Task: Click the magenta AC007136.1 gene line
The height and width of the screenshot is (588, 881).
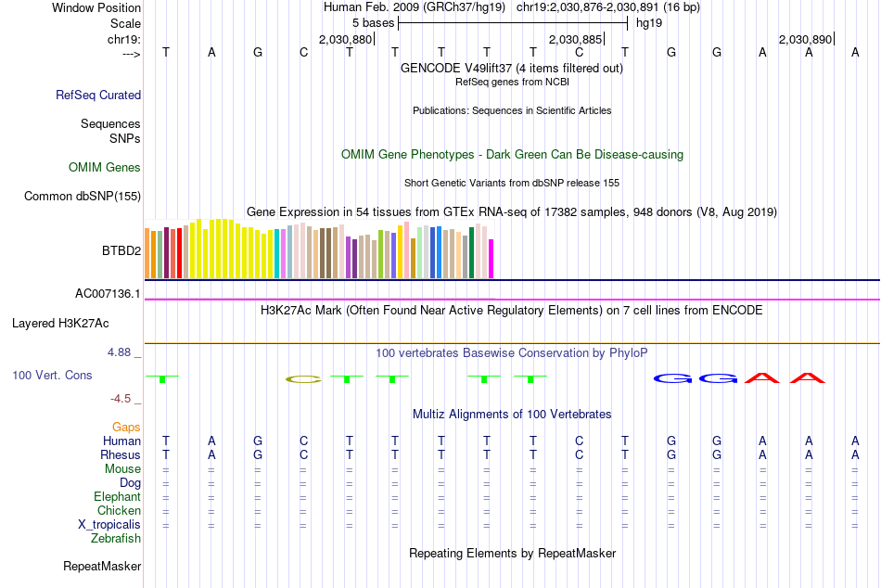Action: point(512,299)
